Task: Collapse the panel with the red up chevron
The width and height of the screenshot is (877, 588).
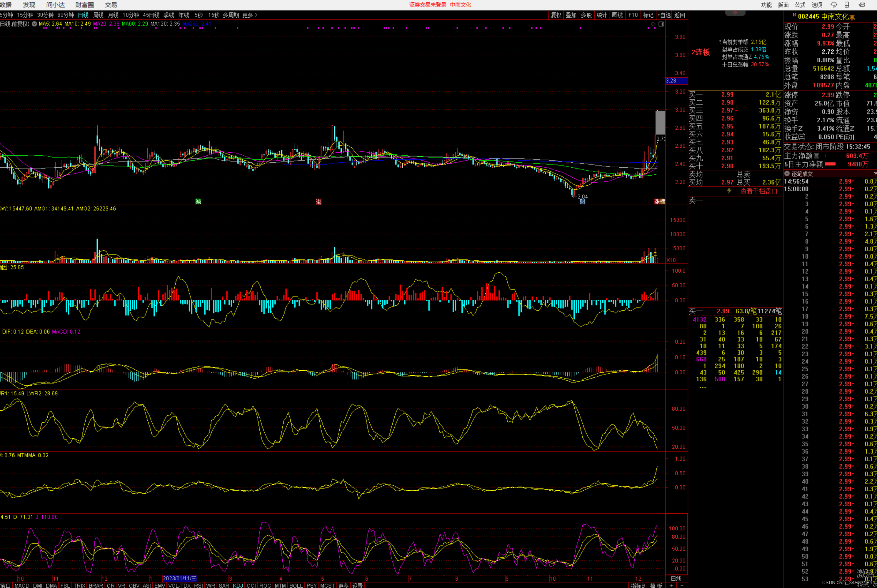Action: coord(735,13)
